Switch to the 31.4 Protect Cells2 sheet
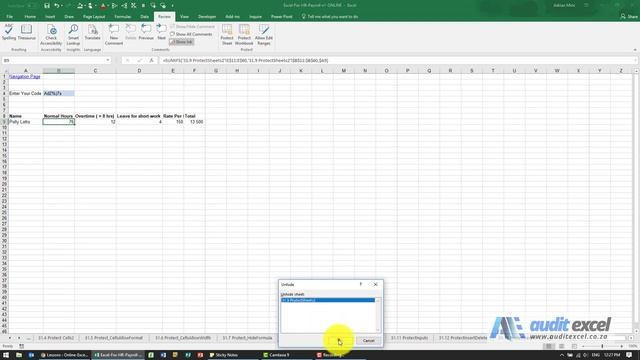 click(x=56, y=338)
